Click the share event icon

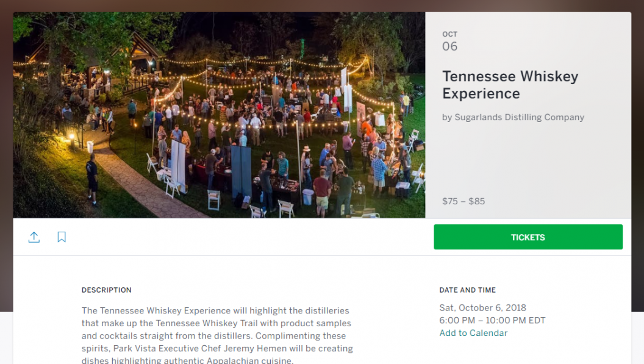(x=34, y=237)
